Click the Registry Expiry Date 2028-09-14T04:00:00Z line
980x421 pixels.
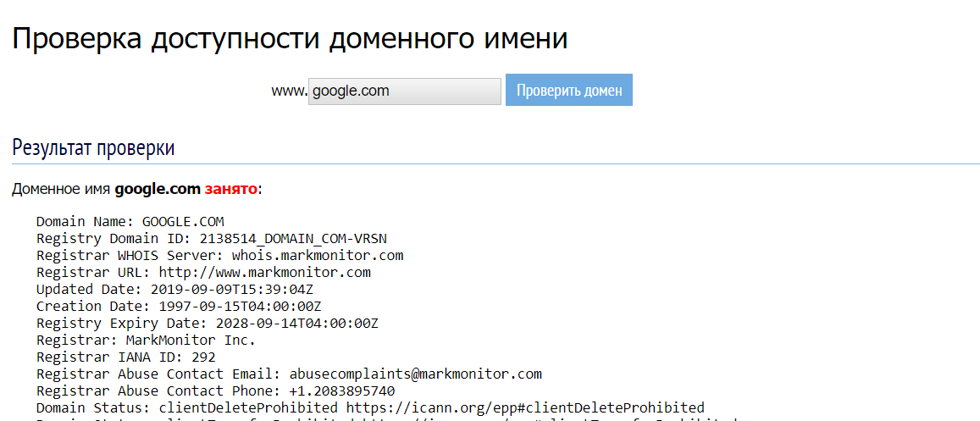[x=208, y=324]
